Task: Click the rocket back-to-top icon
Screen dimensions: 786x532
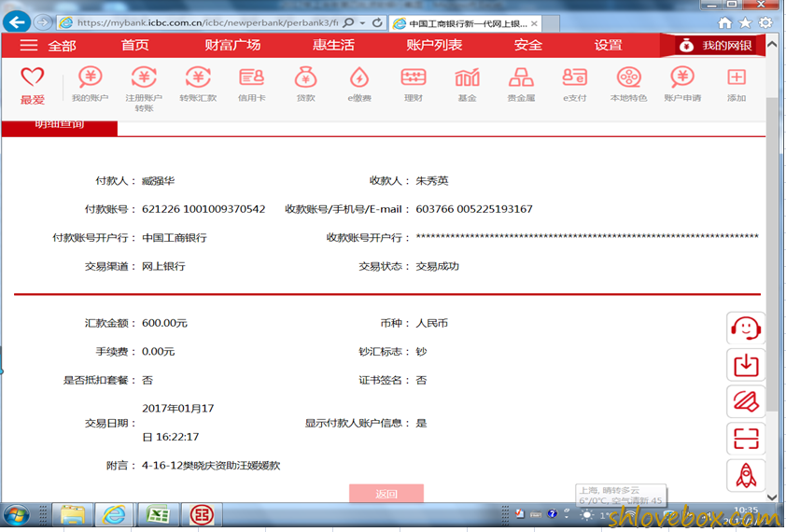Action: [746, 475]
